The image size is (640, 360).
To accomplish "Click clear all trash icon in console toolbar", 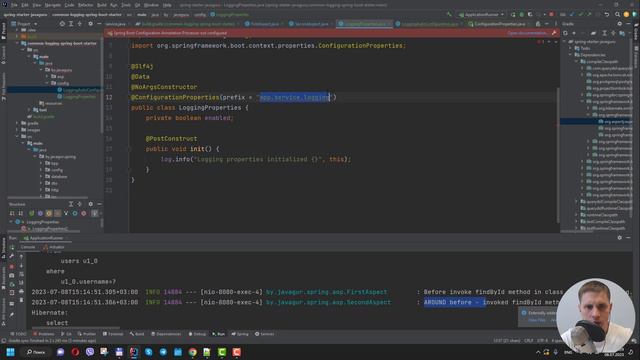I will coord(21,300).
